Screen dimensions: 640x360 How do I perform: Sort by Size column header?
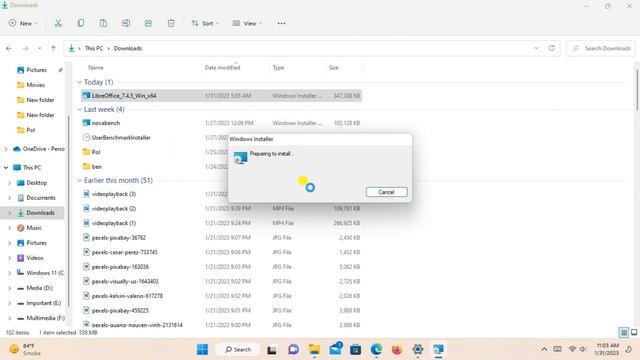(x=333, y=67)
